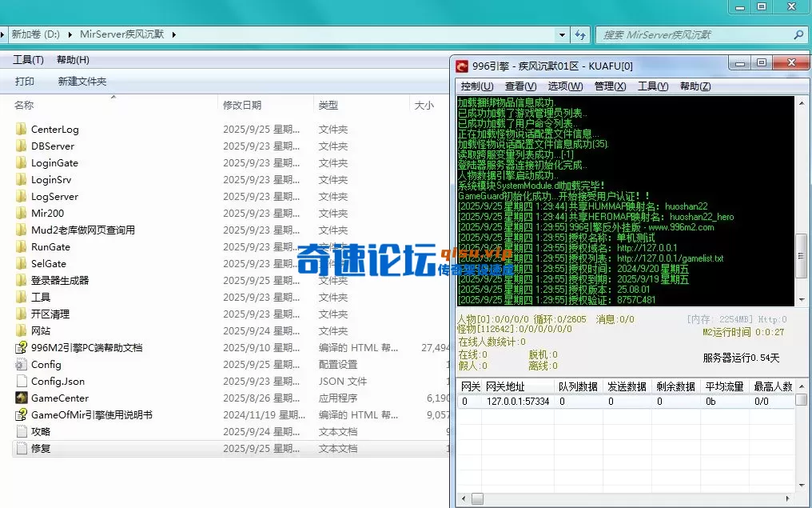Expand the chevron after 新加卷 (D:) breadcrumb
812x508 pixels.
70,34
